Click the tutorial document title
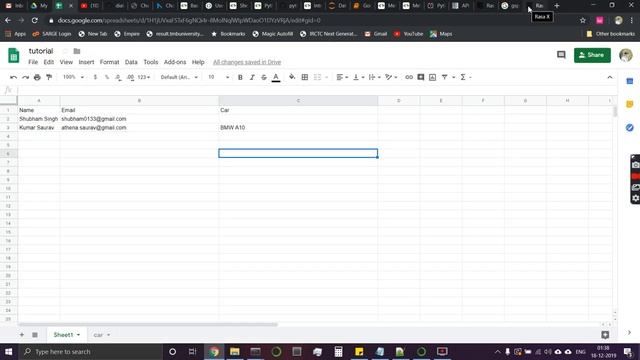 (x=41, y=51)
